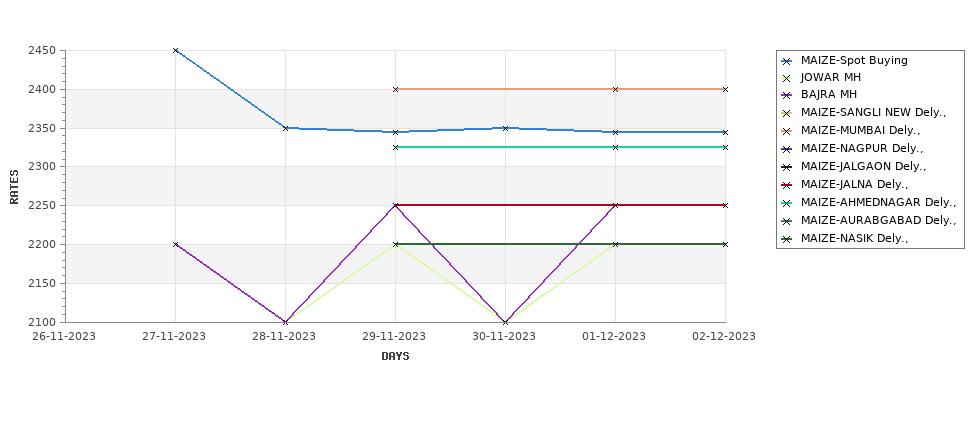Click the DAYS x-axis title
The height and width of the screenshot is (429, 975).
(395, 356)
